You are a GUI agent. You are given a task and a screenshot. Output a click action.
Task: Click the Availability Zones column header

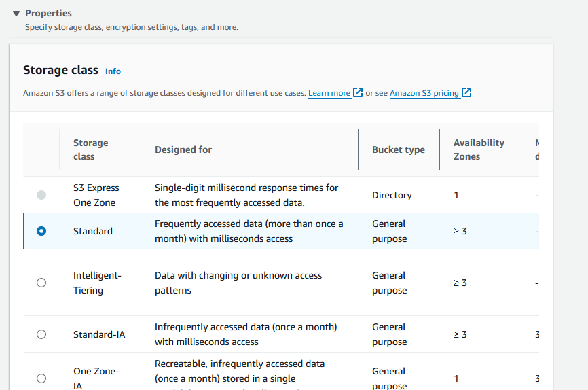[x=479, y=149]
